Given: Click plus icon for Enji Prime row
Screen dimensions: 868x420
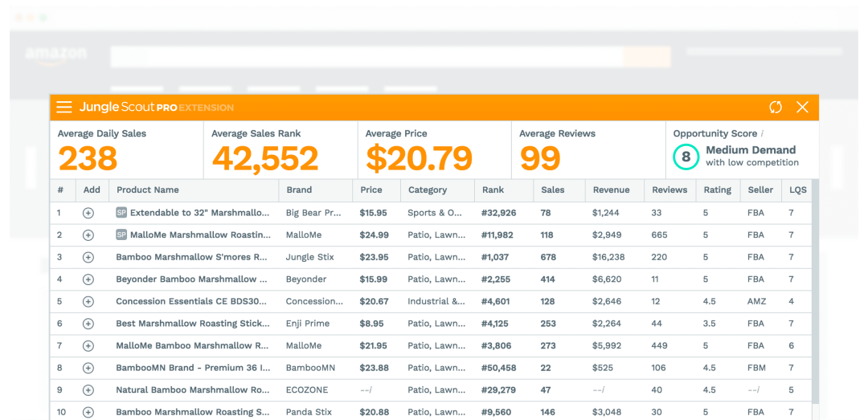Looking at the screenshot, I should 88,324.
